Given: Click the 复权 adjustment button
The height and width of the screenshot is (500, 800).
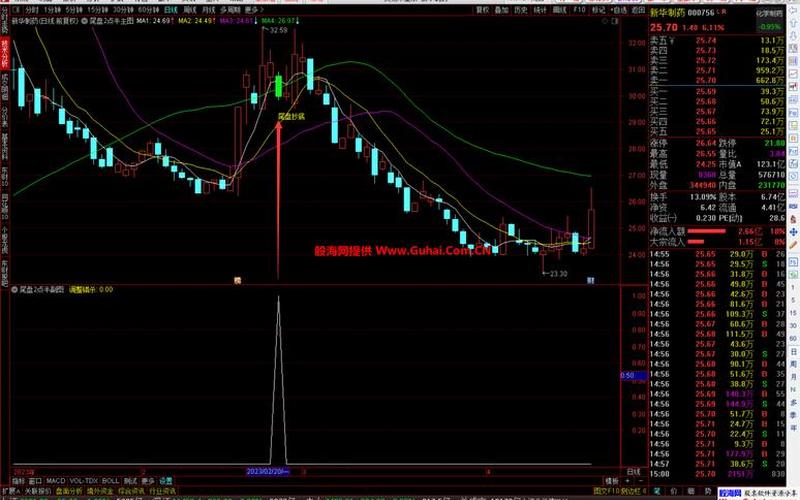Looking at the screenshot, I should pos(484,9).
